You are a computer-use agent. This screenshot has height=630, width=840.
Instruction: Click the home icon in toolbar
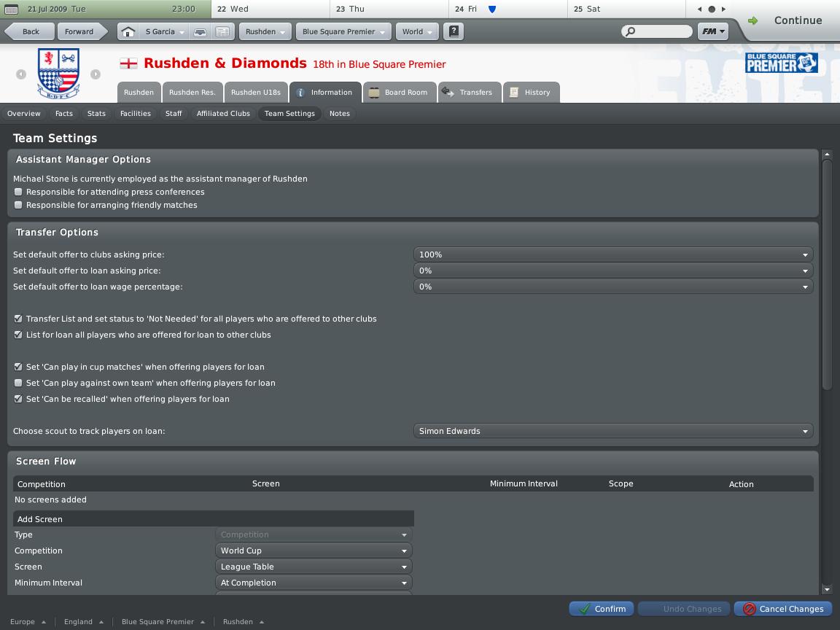[x=128, y=32]
